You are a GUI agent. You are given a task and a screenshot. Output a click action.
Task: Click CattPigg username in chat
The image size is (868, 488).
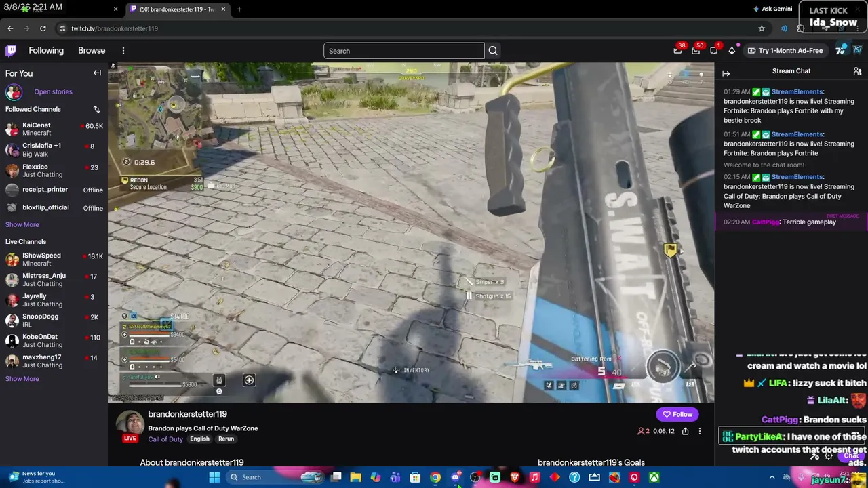pyautogui.click(x=766, y=222)
